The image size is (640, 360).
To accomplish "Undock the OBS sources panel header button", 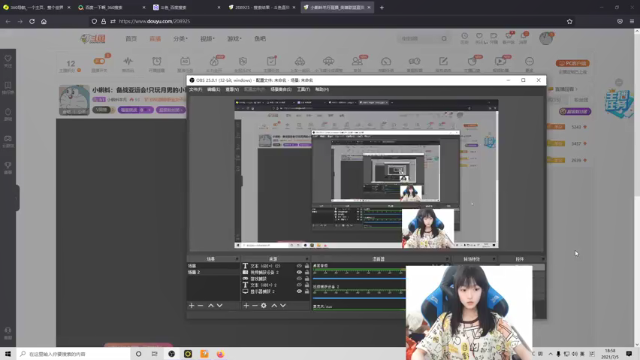I will point(307,259).
